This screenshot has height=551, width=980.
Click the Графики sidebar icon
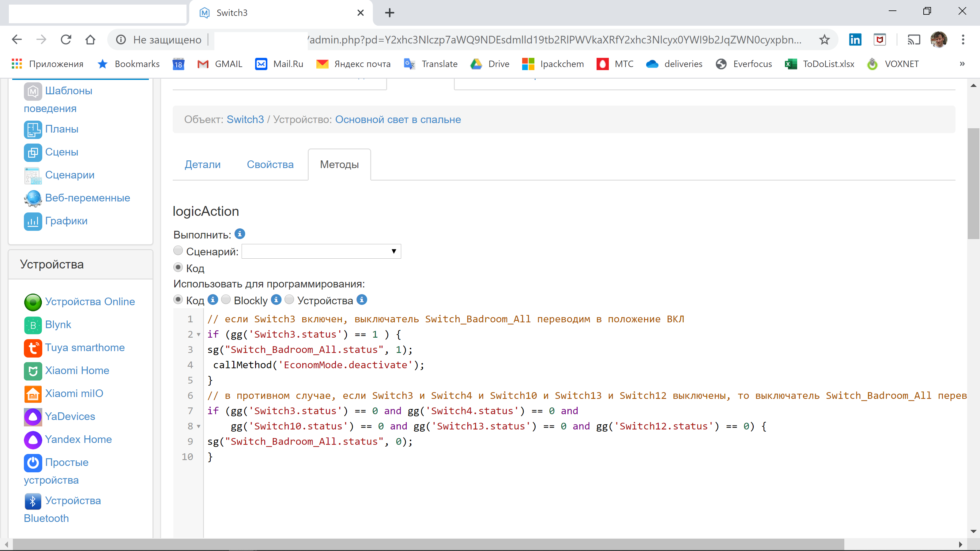pyautogui.click(x=32, y=221)
